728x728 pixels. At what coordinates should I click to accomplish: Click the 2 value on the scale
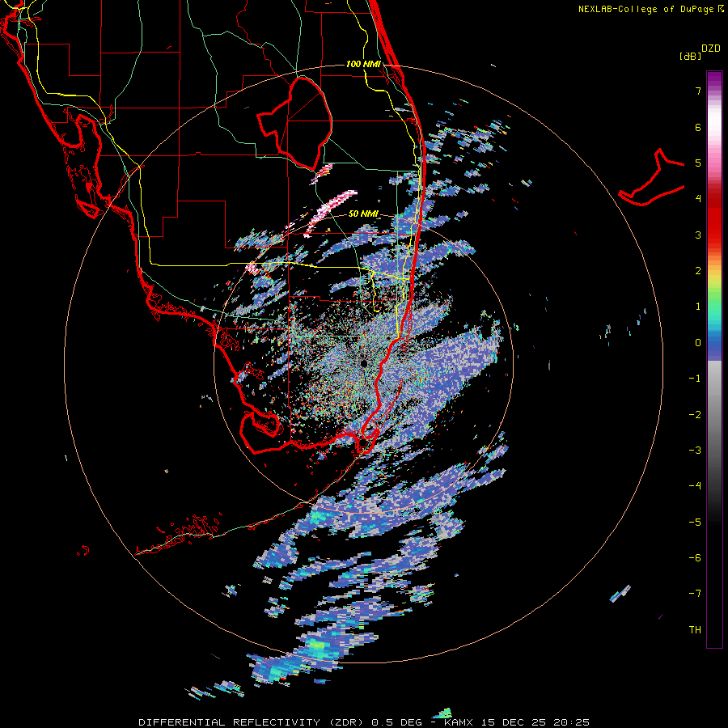[698, 271]
